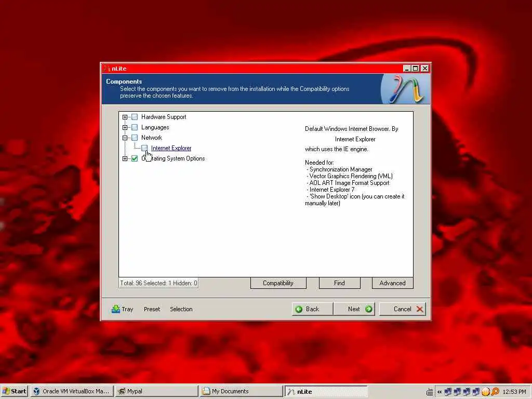
Task: Click the orange magnifier tray icon
Action: 495,392
